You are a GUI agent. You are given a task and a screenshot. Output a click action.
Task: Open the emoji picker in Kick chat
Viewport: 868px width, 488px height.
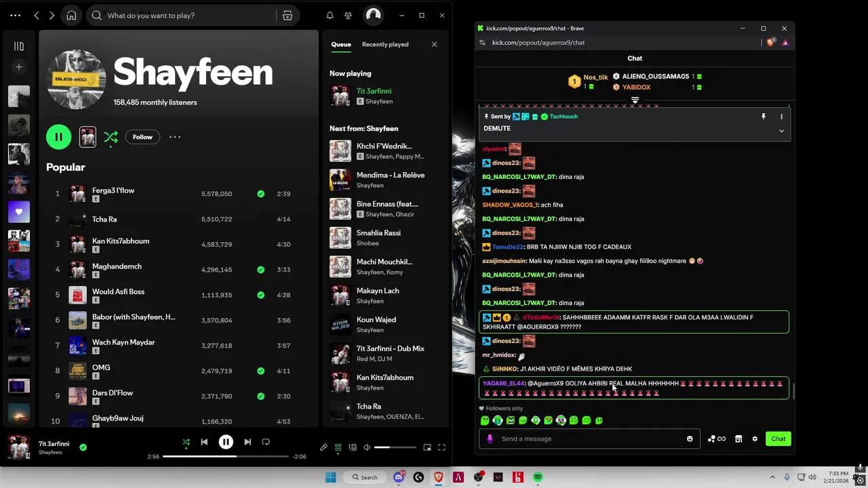(x=690, y=439)
